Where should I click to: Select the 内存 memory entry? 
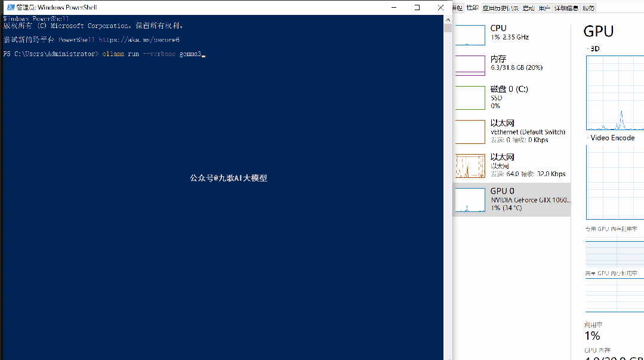pos(511,66)
